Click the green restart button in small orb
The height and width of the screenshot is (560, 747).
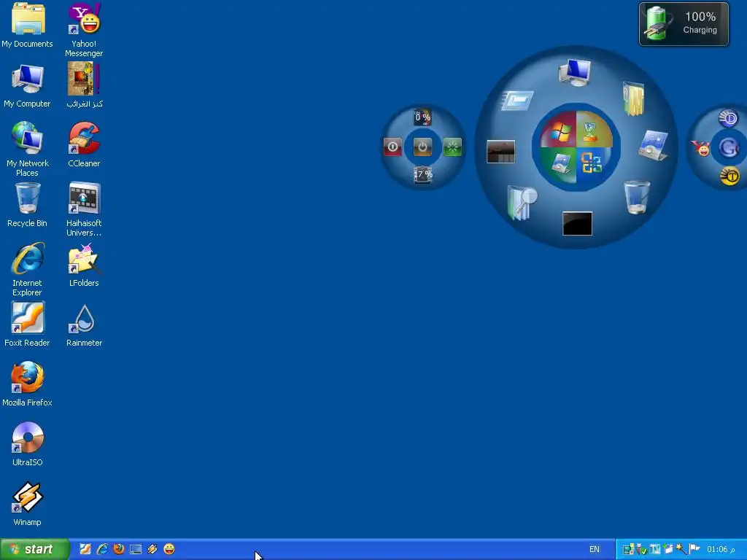point(452,147)
